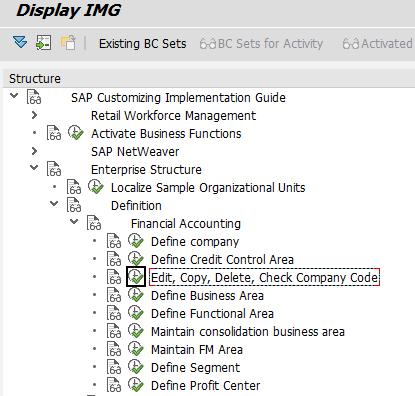Select Localize Sample Organizational Units row
Screen dimensions: 415x396
208,188
